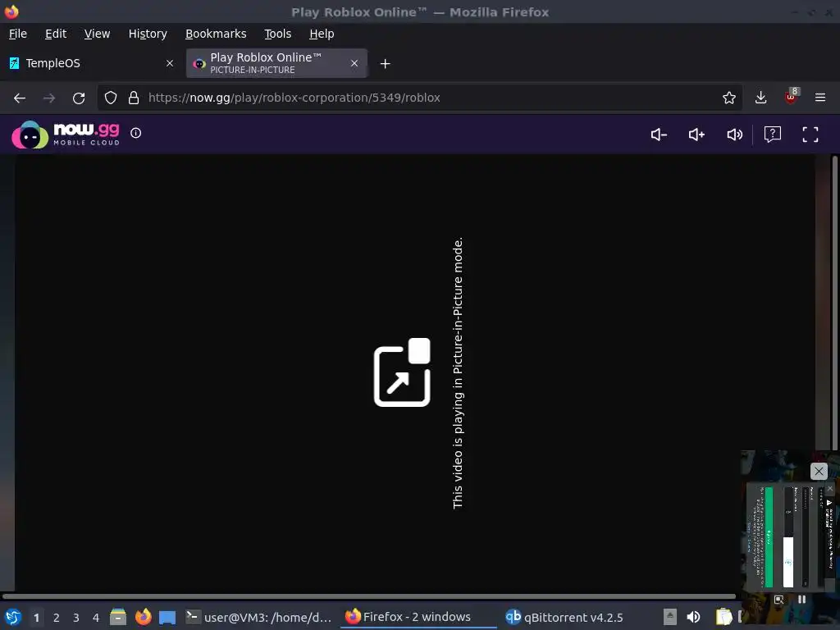This screenshot has height=630, width=840.
Task: Open tracking protection shield info
Action: pos(111,98)
